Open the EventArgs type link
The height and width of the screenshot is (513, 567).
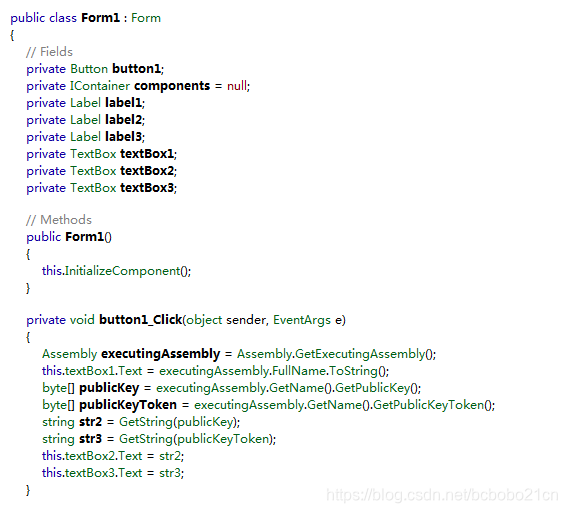[x=302, y=320]
